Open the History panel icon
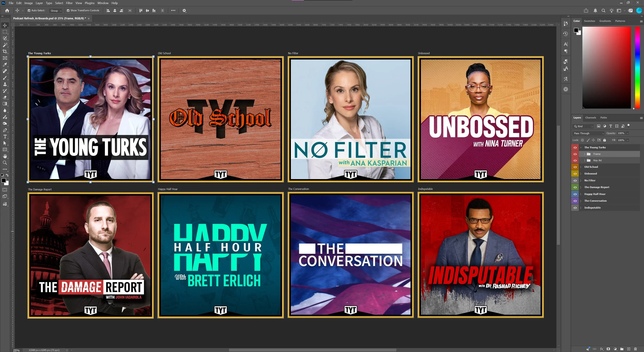The image size is (644, 352). coord(566,34)
